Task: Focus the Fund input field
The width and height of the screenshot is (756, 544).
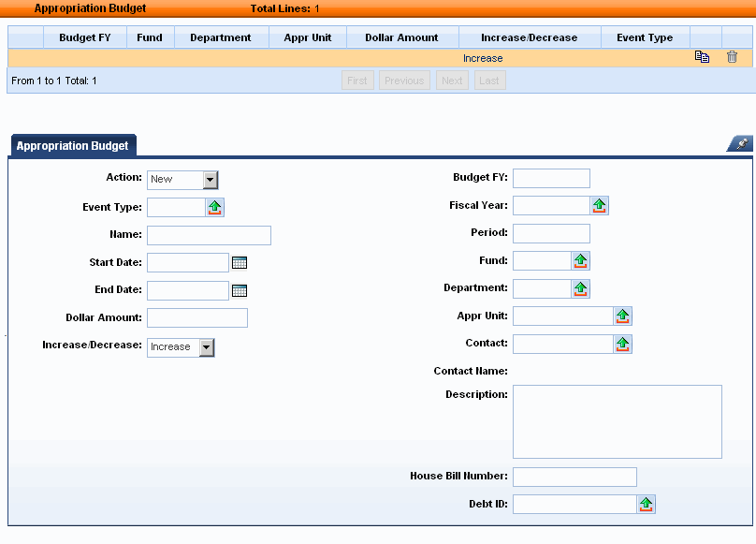Action: click(543, 260)
